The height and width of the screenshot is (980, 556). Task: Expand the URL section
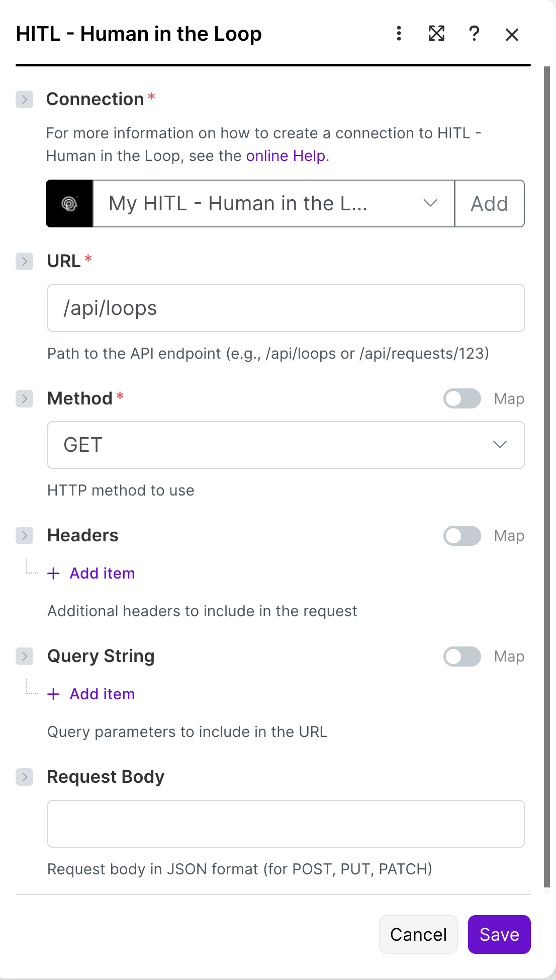point(24,261)
